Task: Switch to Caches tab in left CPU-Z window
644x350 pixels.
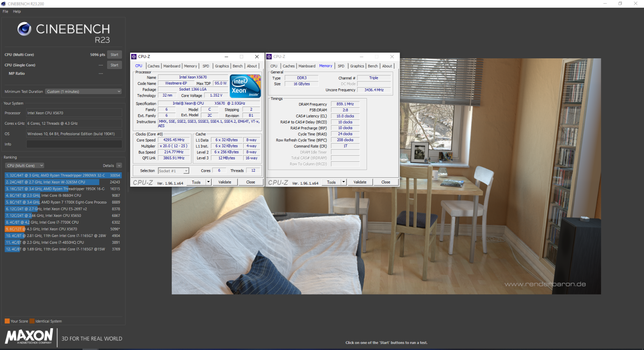Action: pos(153,66)
